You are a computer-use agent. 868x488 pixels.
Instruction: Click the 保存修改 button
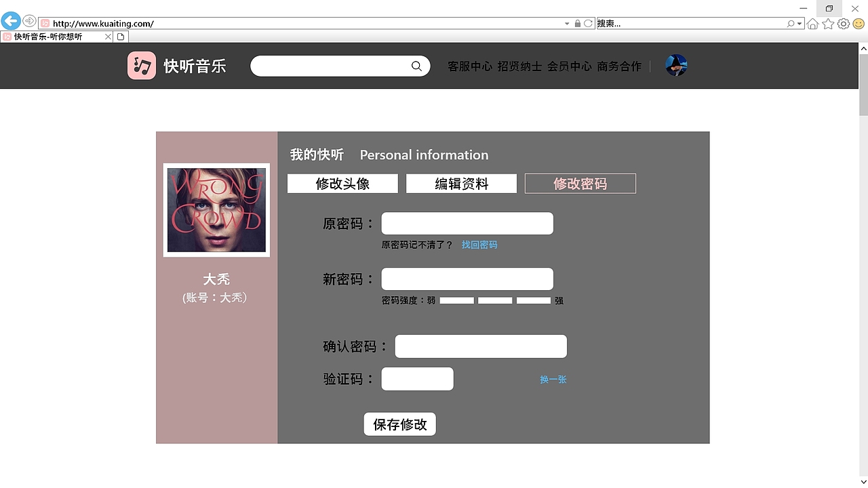(399, 424)
